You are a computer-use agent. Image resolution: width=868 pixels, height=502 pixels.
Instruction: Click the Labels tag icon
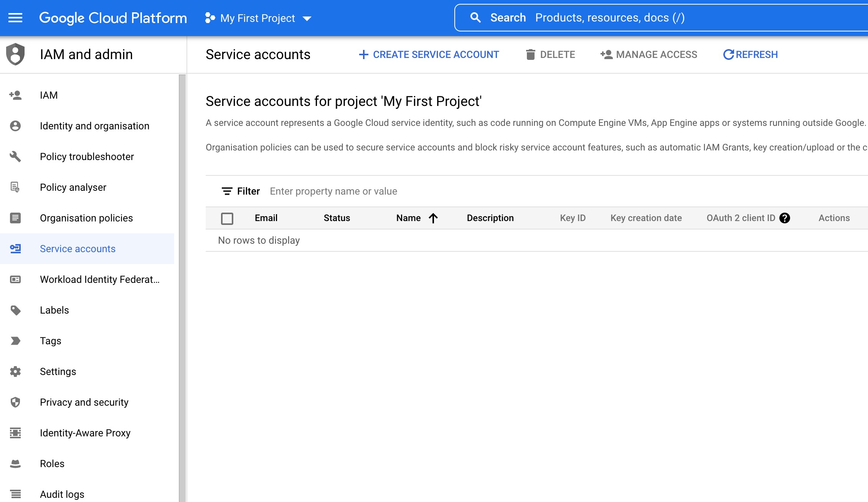(x=15, y=310)
